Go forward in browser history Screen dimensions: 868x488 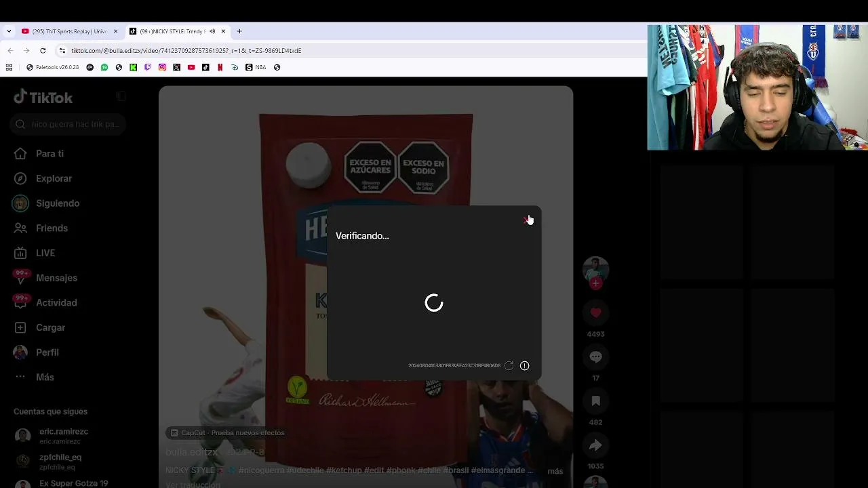pos(26,51)
